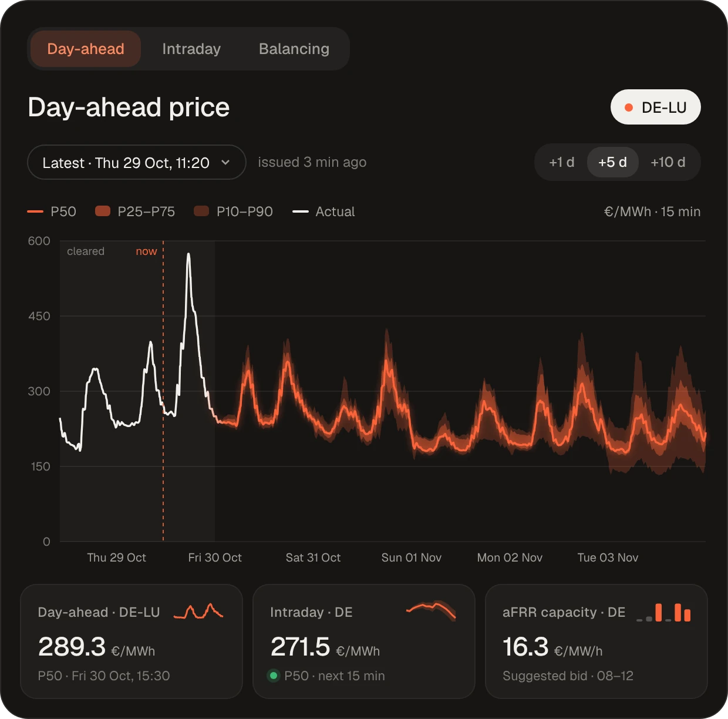Click the 'Sun 01 Nov' axis label
The height and width of the screenshot is (719, 728).
412,557
